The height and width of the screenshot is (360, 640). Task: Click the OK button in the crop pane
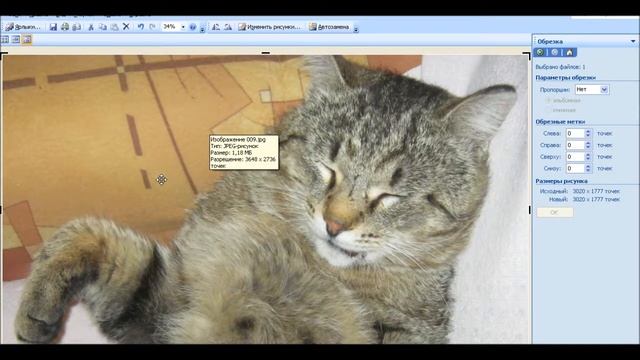(x=554, y=212)
